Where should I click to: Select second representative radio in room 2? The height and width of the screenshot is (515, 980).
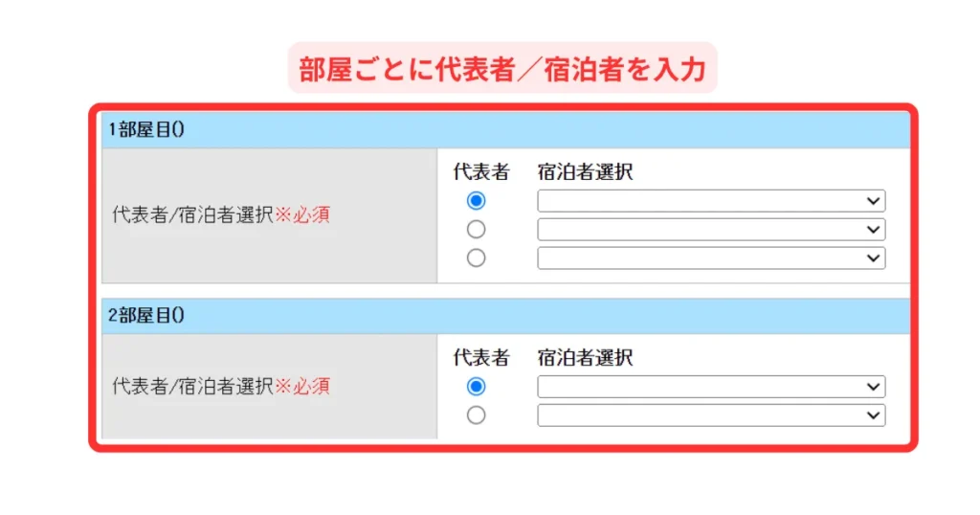(x=476, y=415)
